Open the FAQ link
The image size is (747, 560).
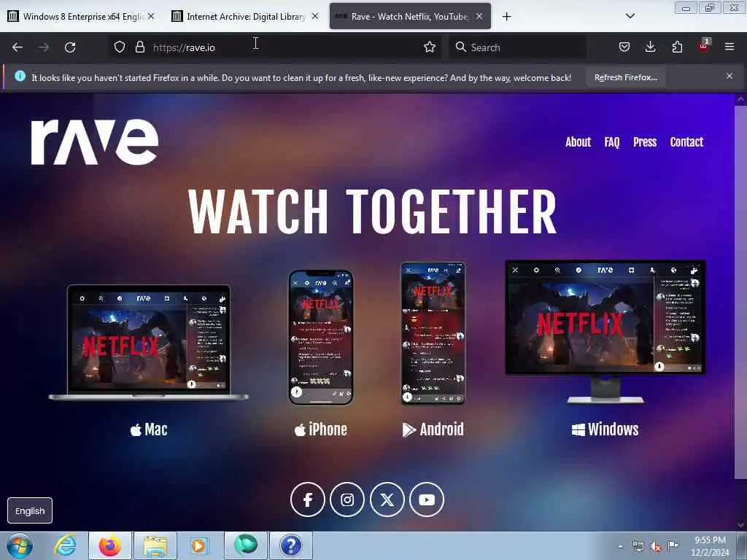[x=612, y=142]
